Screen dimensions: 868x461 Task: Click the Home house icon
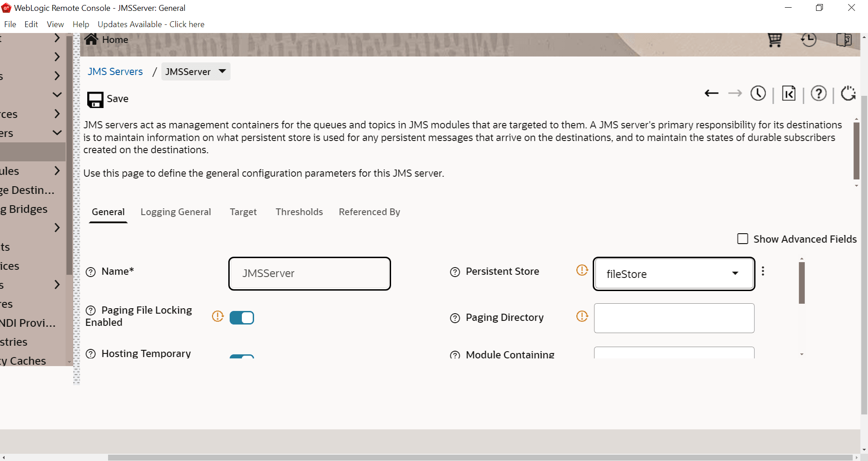tap(91, 39)
